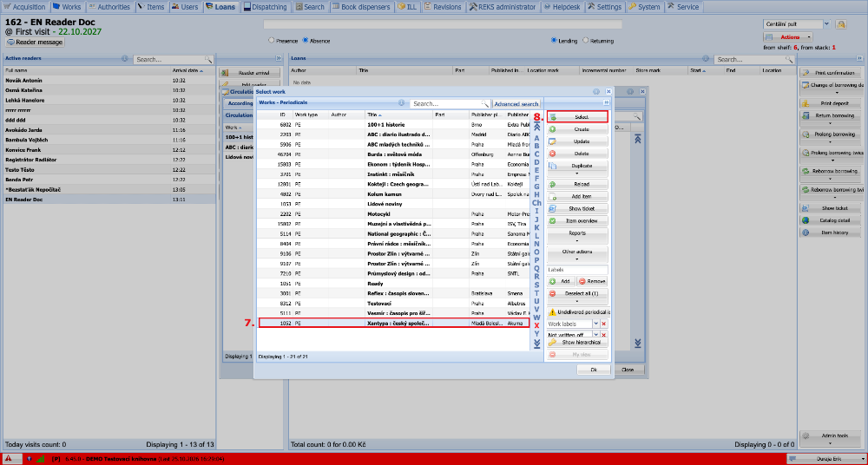Select row Xantypa : český společ...
This screenshot has width=868, height=465.
click(x=393, y=322)
